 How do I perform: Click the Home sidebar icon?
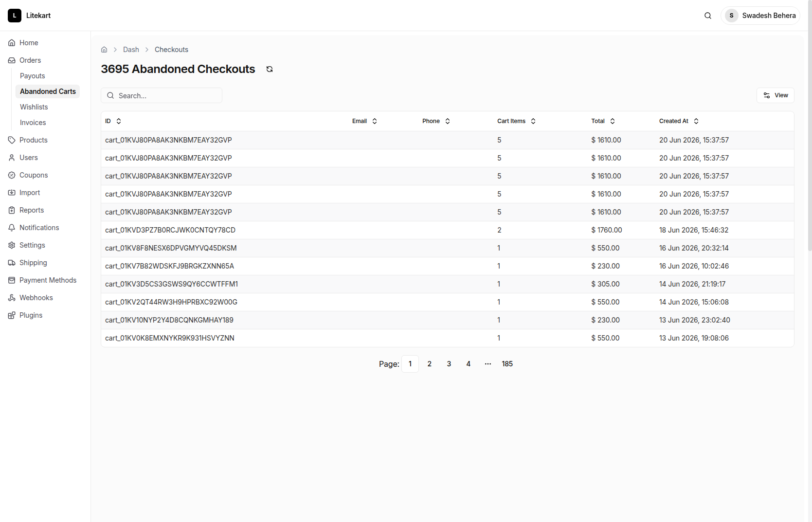[x=12, y=43]
